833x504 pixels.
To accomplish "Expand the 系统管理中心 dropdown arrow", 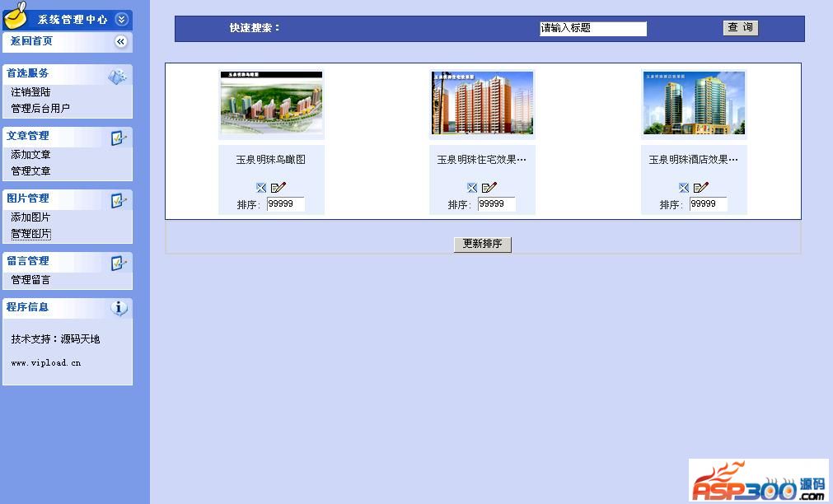I will point(122,20).
